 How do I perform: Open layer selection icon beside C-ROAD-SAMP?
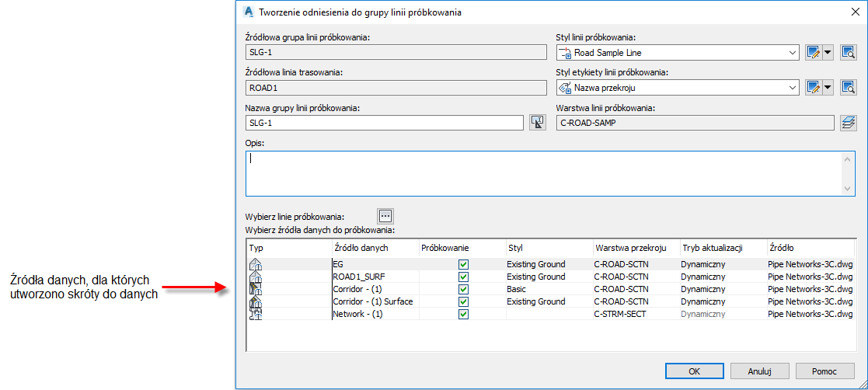point(848,123)
